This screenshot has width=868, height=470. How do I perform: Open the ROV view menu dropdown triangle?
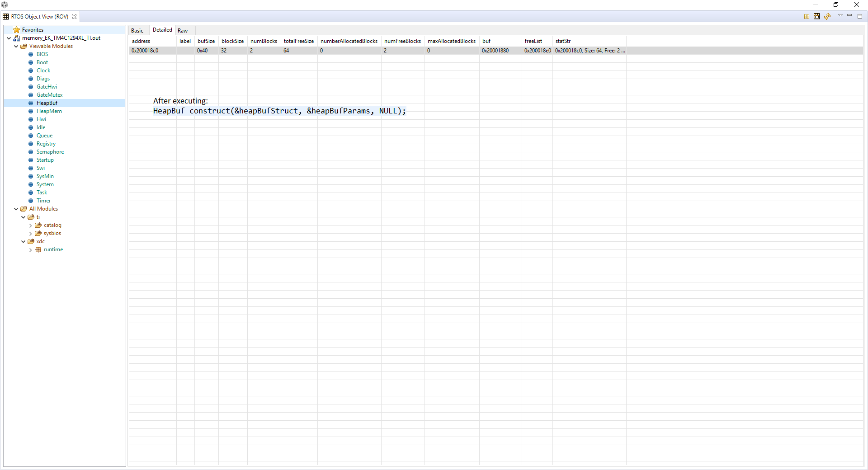pos(840,15)
